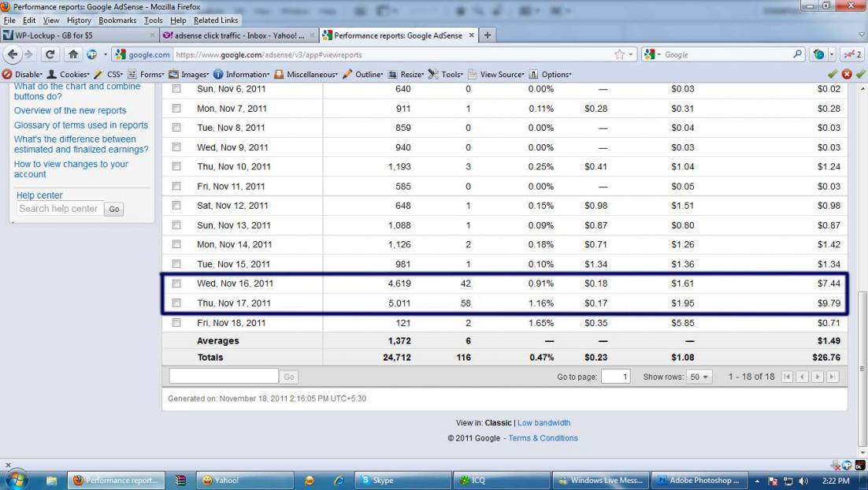Open the File menu
The image size is (868, 490).
[9, 20]
